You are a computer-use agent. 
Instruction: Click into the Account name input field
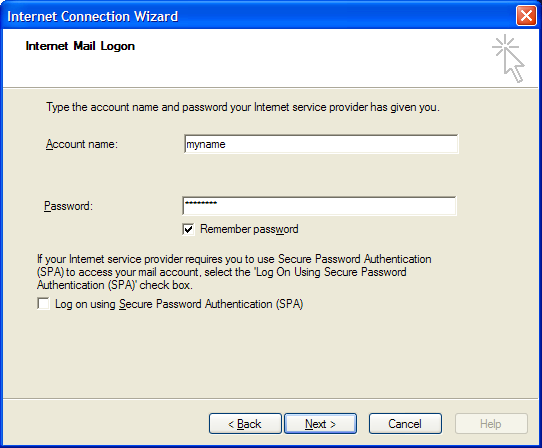pos(321,144)
